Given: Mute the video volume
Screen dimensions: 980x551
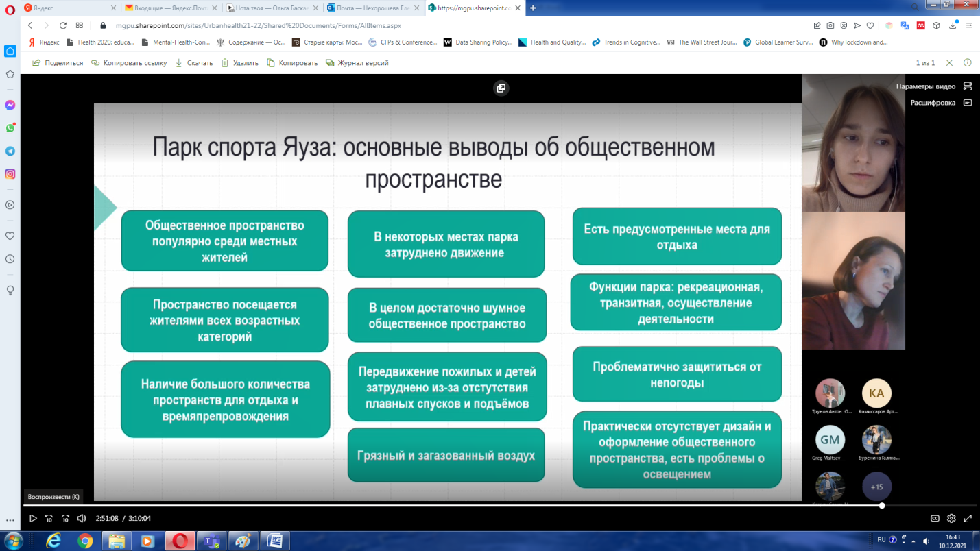Looking at the screenshot, I should 82,519.
